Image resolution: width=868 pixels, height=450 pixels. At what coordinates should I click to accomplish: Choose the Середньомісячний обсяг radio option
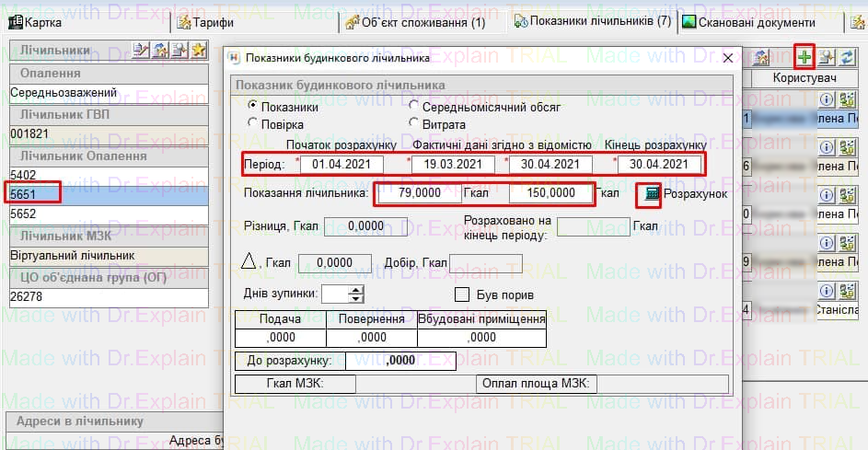pyautogui.click(x=413, y=107)
